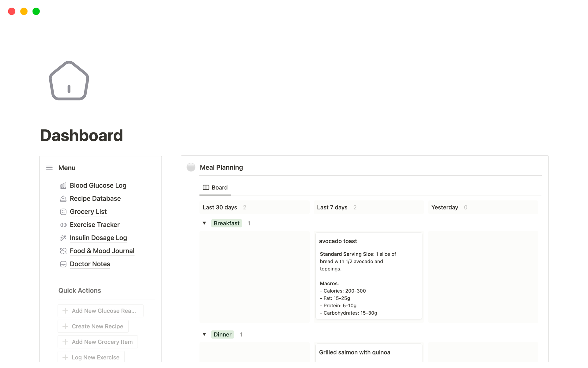The height and width of the screenshot is (368, 588).
Task: Click the Blood Glucose Log chart icon
Action: tap(63, 186)
